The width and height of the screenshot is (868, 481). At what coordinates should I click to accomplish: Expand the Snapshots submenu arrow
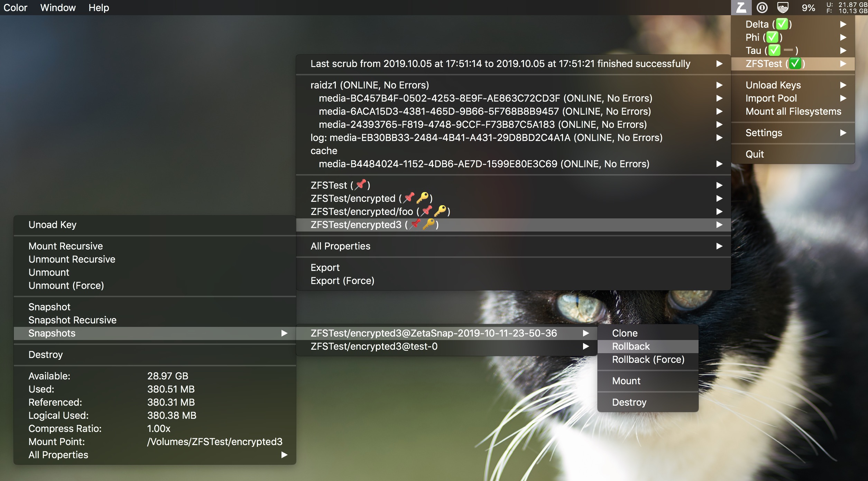(284, 332)
